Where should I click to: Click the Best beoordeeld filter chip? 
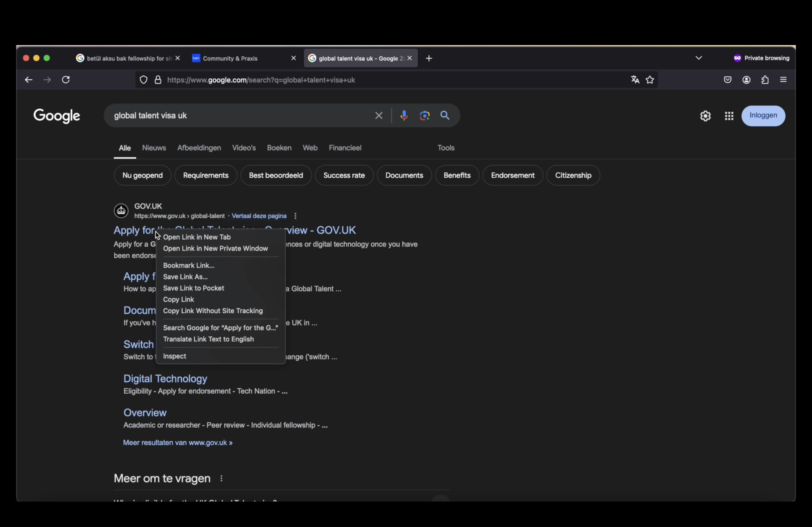(x=276, y=175)
